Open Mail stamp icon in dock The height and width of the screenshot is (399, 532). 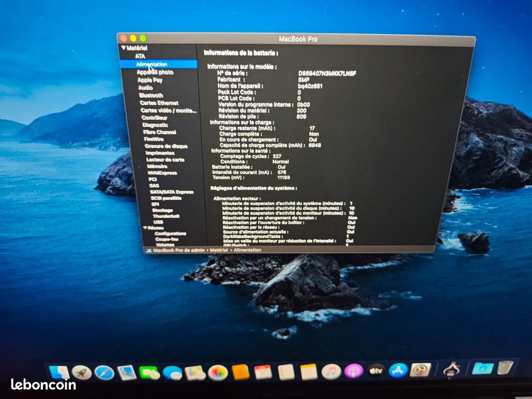(127, 373)
